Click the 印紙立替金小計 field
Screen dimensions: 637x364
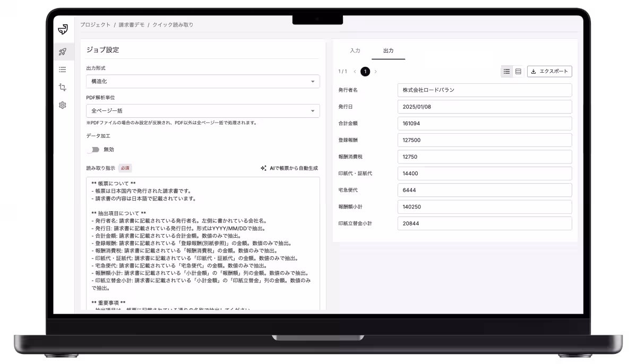tap(485, 223)
